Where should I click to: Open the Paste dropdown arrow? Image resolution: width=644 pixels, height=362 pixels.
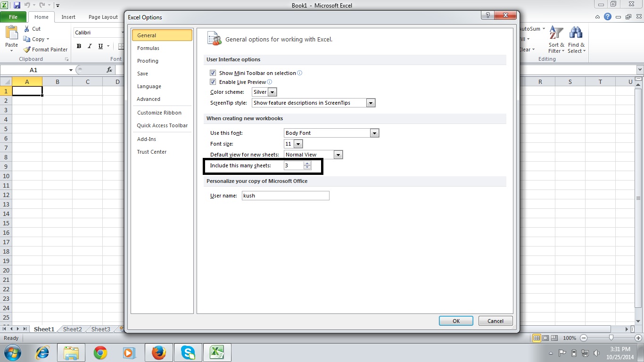point(11,50)
